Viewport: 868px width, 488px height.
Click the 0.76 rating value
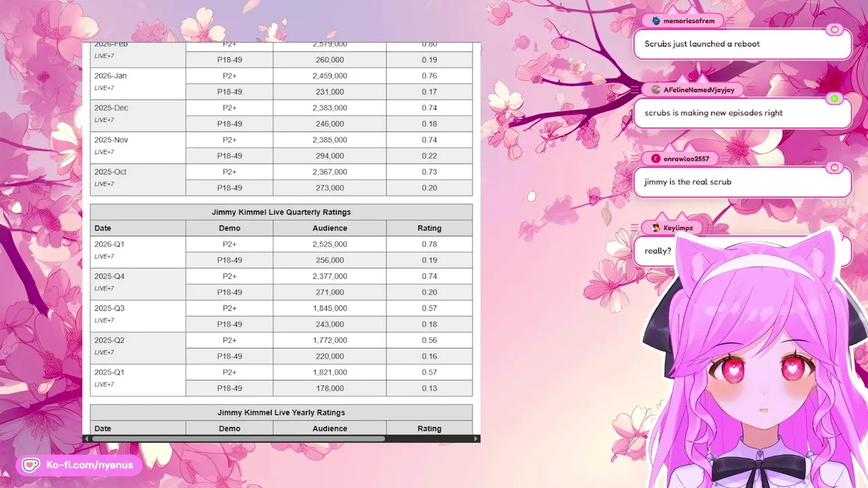(429, 76)
